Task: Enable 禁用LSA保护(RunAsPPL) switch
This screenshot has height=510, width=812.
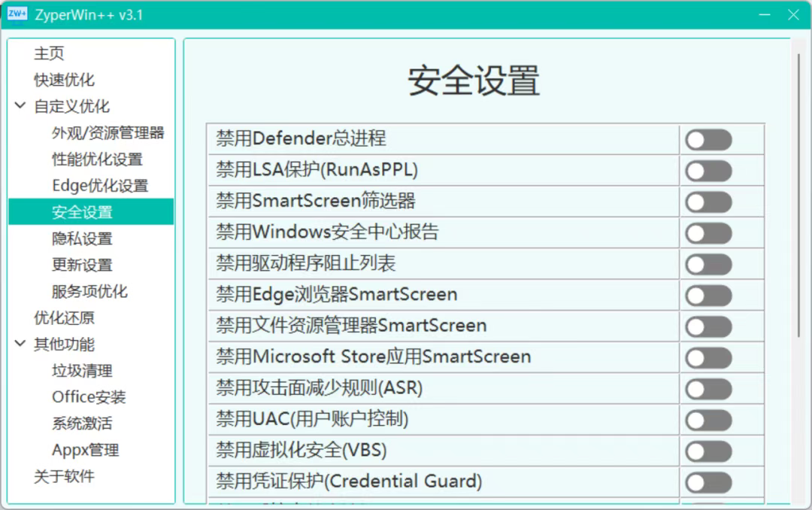Action: (707, 171)
